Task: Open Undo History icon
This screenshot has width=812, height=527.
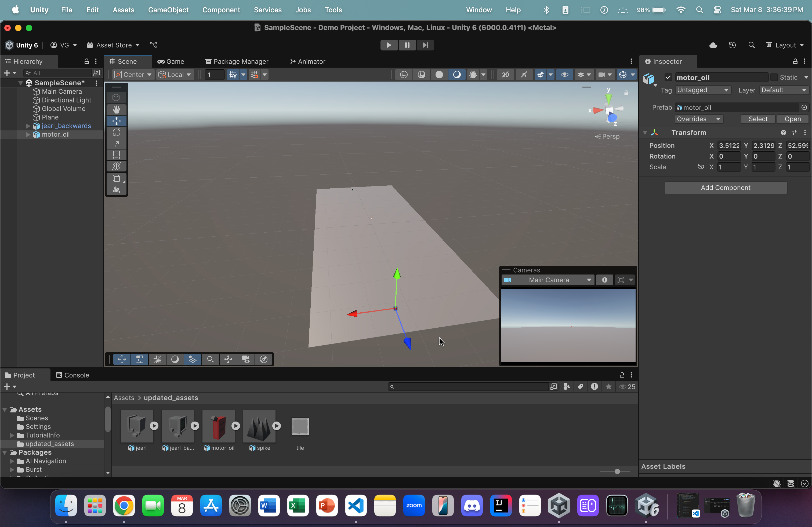Action: [x=732, y=45]
